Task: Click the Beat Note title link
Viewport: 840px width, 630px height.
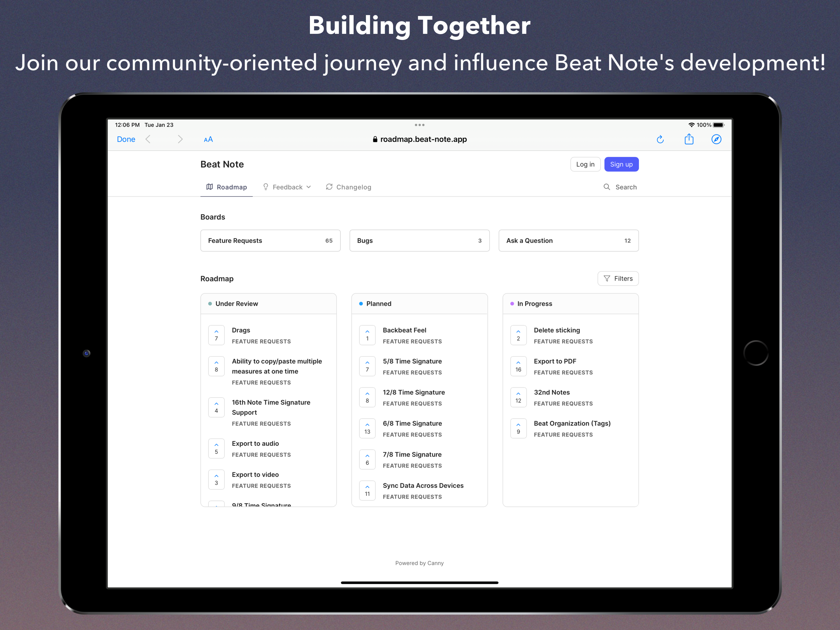Action: pos(222,164)
